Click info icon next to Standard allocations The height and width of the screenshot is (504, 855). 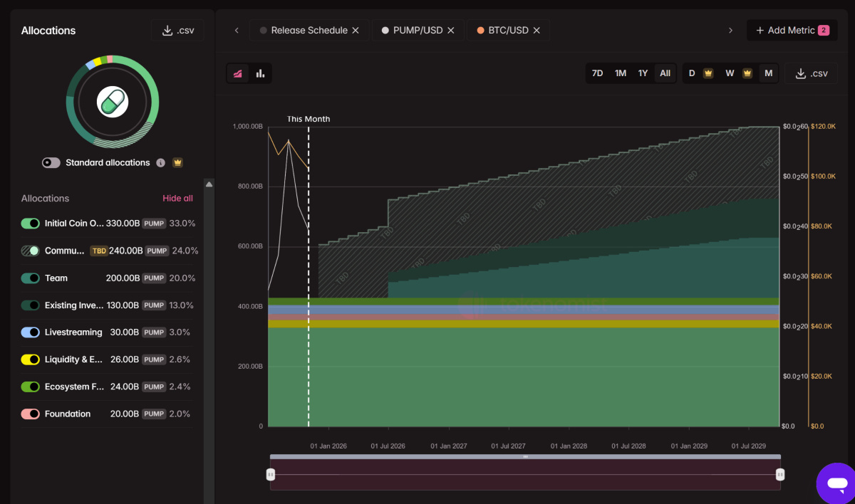pyautogui.click(x=160, y=163)
